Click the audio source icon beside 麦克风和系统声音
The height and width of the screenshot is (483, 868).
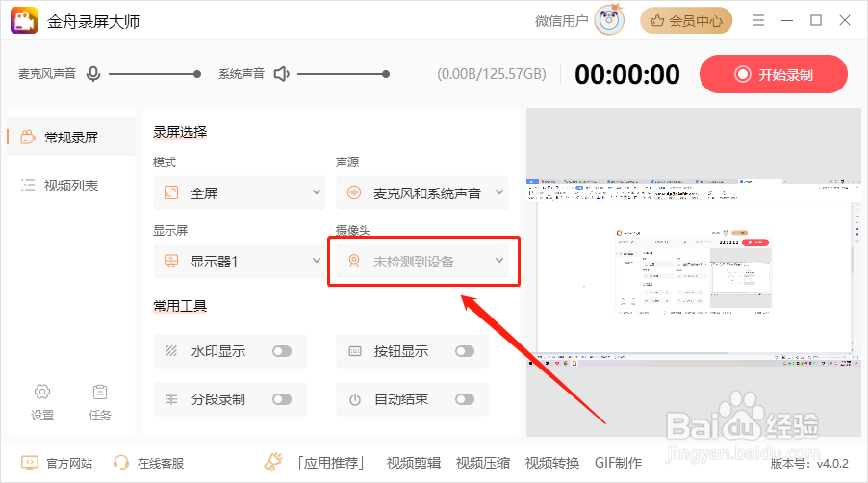click(x=354, y=192)
